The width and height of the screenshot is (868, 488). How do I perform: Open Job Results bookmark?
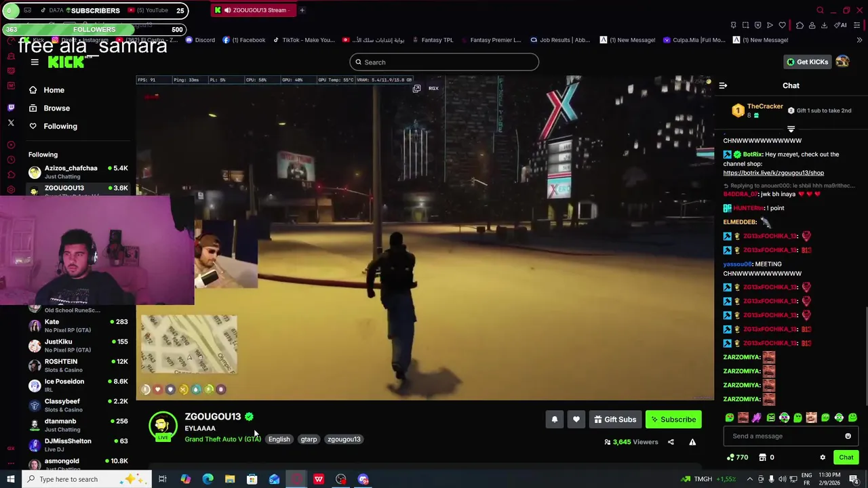coord(560,40)
